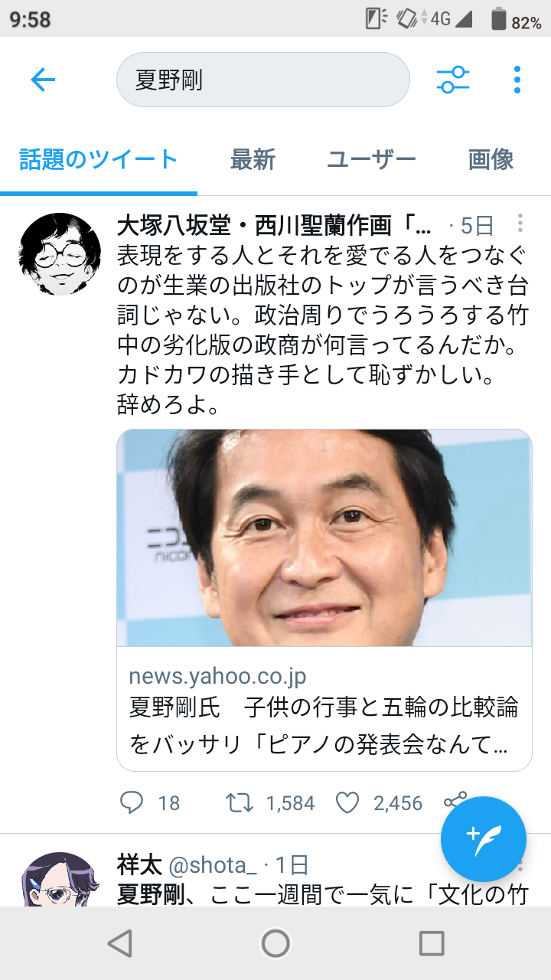
Task: Switch to the ユーザー tab
Action: tap(372, 160)
